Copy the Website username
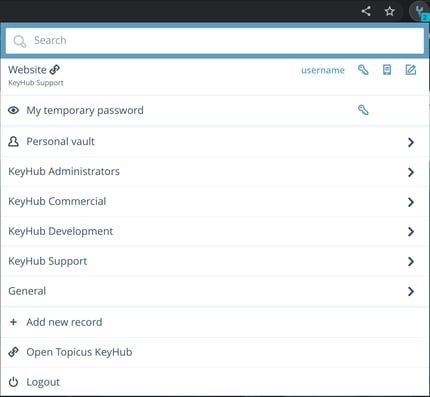Screen dimensions: 430x397 323,70
